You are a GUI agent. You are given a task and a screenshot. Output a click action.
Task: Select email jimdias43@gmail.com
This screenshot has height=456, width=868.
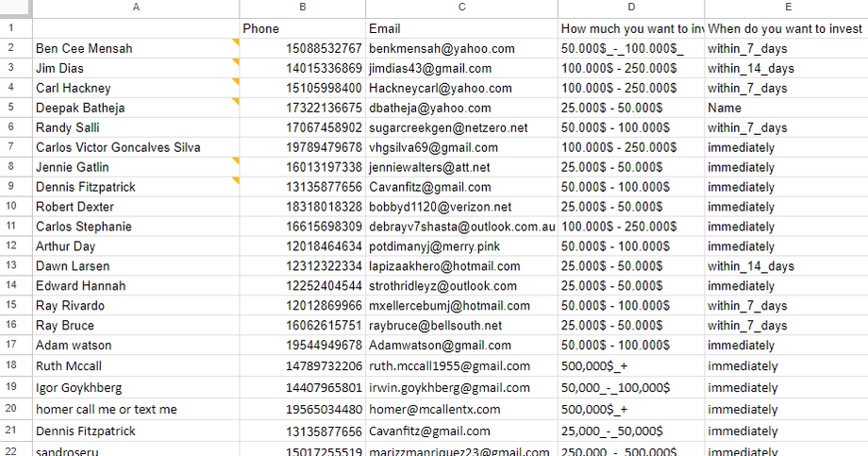461,68
